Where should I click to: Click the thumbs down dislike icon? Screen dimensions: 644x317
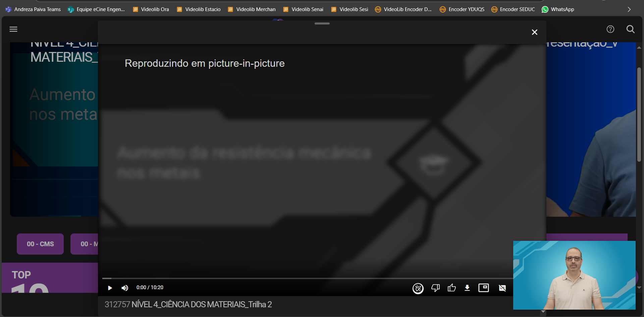[x=435, y=288]
